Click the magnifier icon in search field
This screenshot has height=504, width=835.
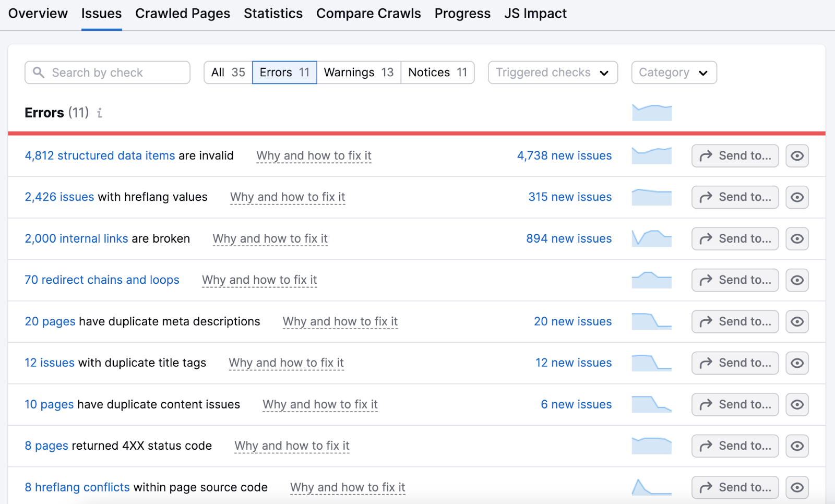tap(39, 73)
